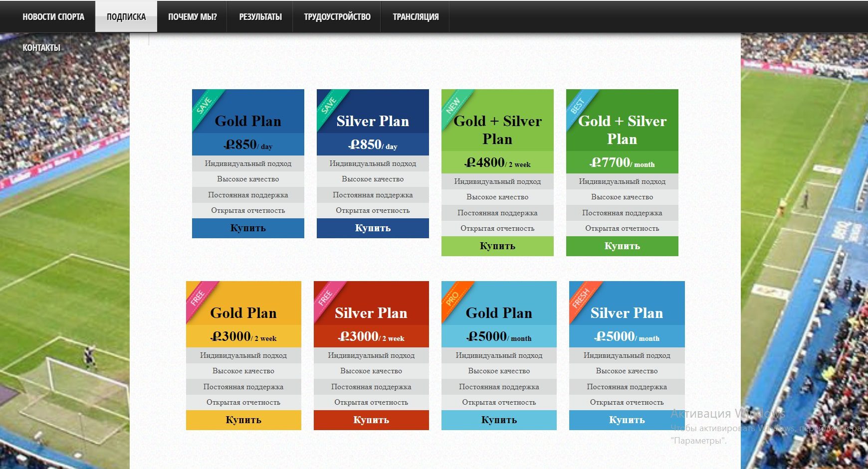Click 'Высокое качество' on the red Silver Plan card
This screenshot has width=868, height=469.
point(371,371)
